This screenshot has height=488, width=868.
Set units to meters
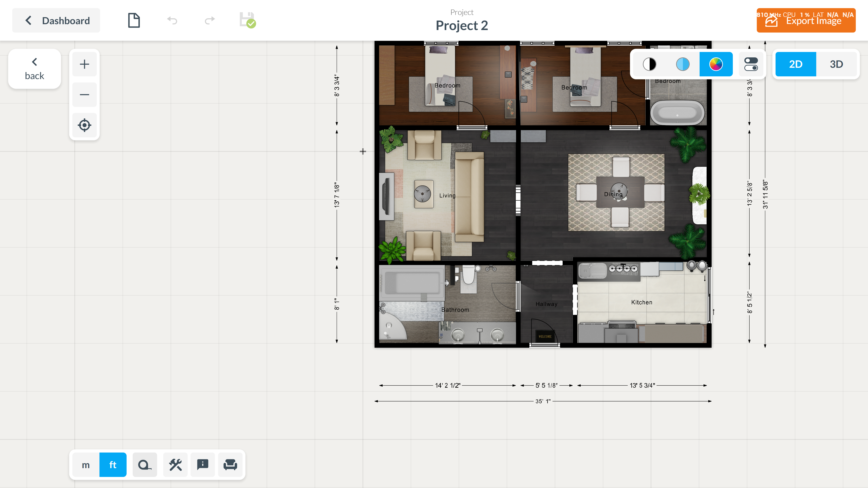coord(86,465)
